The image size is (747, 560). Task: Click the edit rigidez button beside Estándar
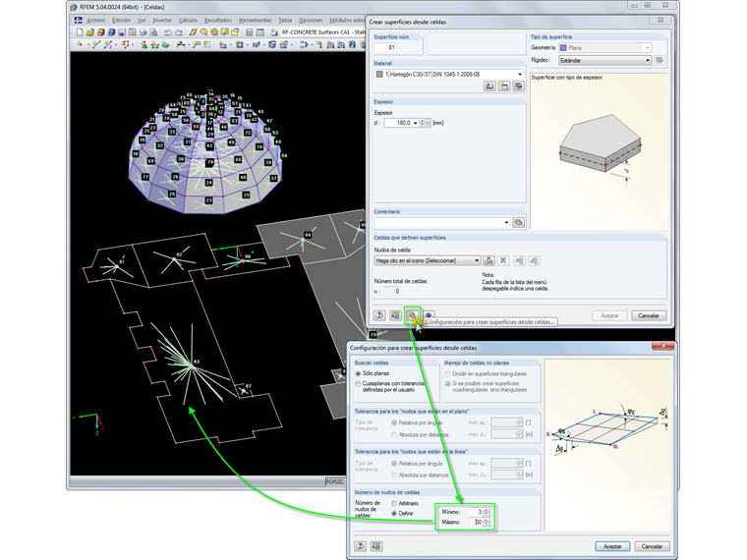pyautogui.click(x=660, y=61)
